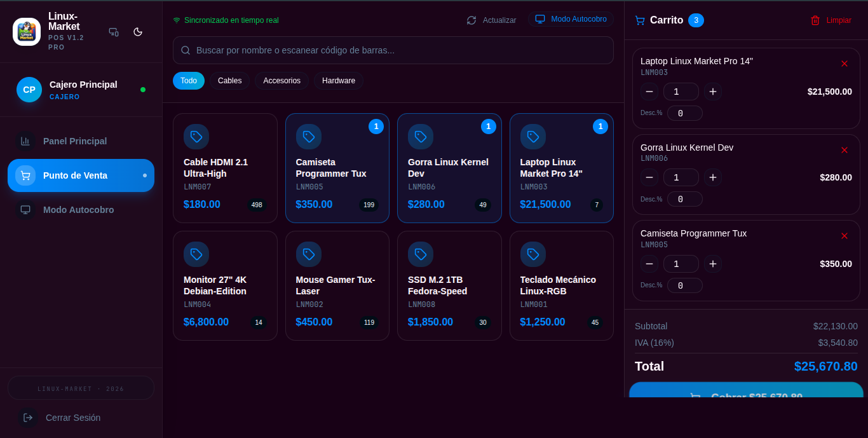Screen dimensions: 868x438
Task: Decrease Gorra Linux Kernel Dev quantity
Action: 649,177
